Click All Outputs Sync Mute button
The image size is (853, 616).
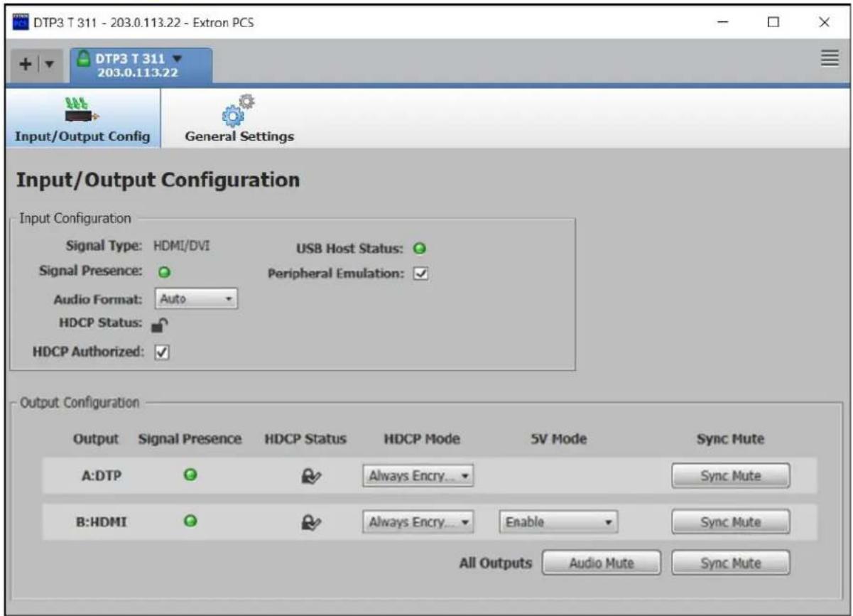(x=731, y=563)
